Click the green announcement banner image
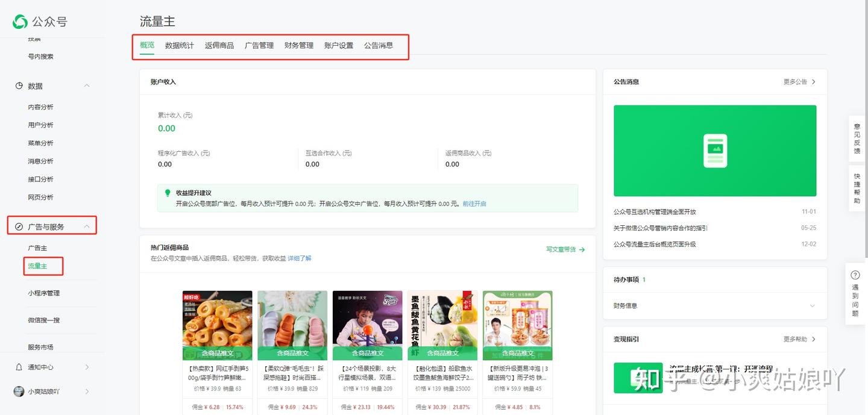The width and height of the screenshot is (868, 415). tap(715, 151)
